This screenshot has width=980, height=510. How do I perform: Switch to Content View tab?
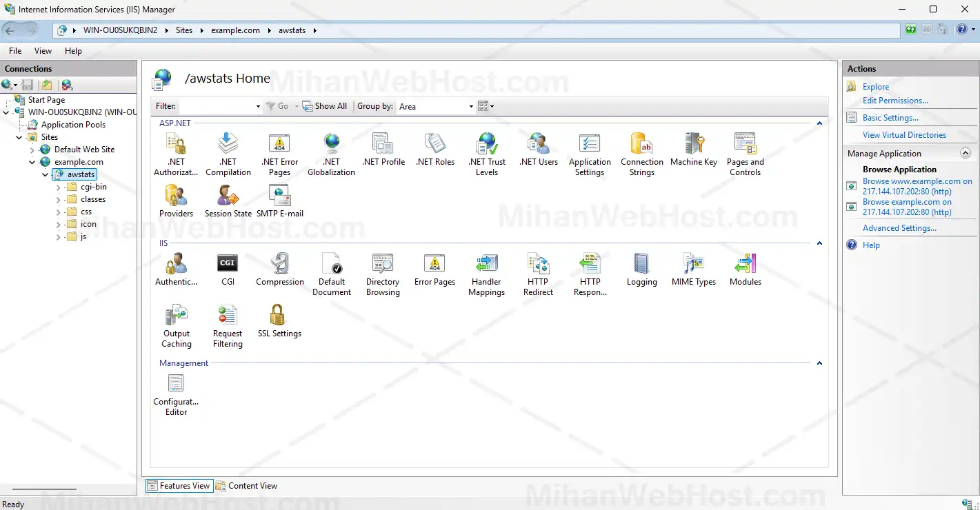pos(246,486)
